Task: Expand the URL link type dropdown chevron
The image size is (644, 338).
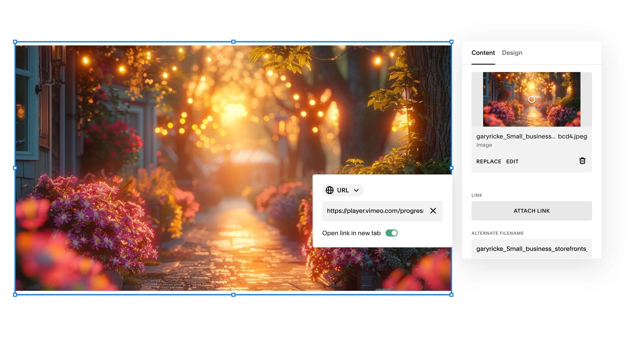Action: coord(356,190)
